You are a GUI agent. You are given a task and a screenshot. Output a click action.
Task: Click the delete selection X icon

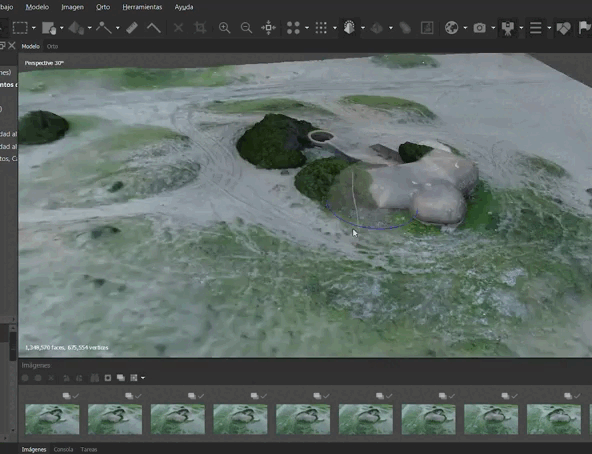pyautogui.click(x=178, y=28)
